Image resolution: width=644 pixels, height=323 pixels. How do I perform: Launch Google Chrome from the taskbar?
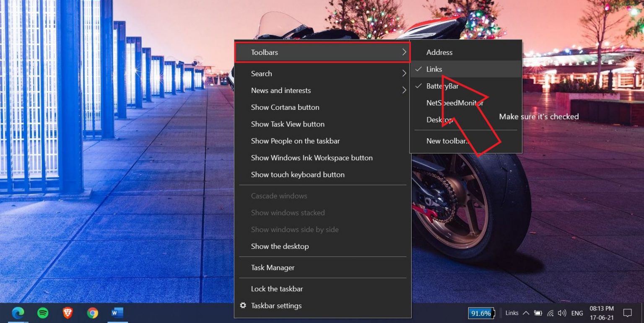(92, 313)
